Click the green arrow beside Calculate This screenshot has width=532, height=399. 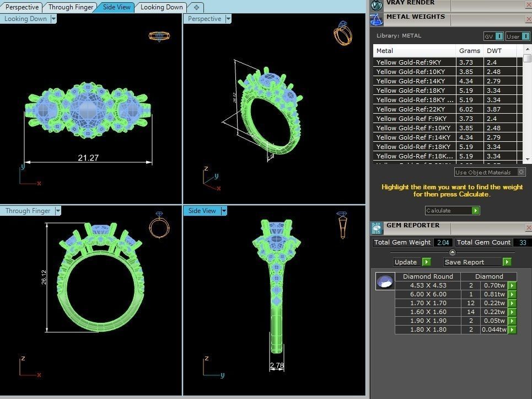476,210
